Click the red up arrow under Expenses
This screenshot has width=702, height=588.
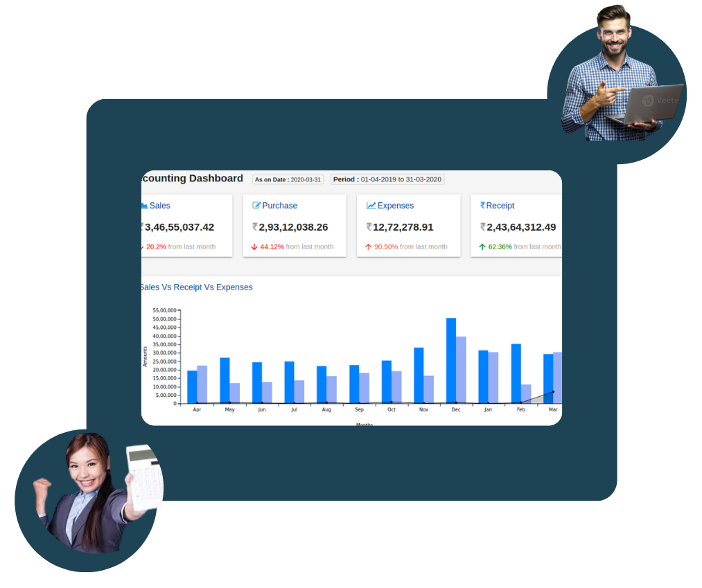(x=369, y=247)
